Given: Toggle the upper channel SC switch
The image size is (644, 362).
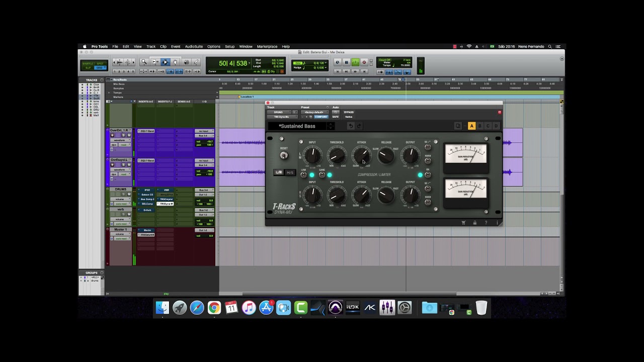Looking at the screenshot, I should tap(428, 147).
